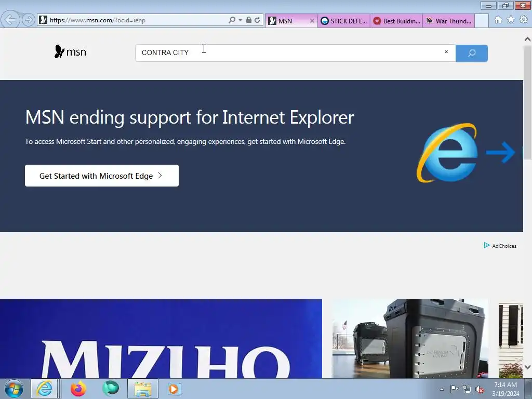Open the Action Center flag icon

coord(454,389)
